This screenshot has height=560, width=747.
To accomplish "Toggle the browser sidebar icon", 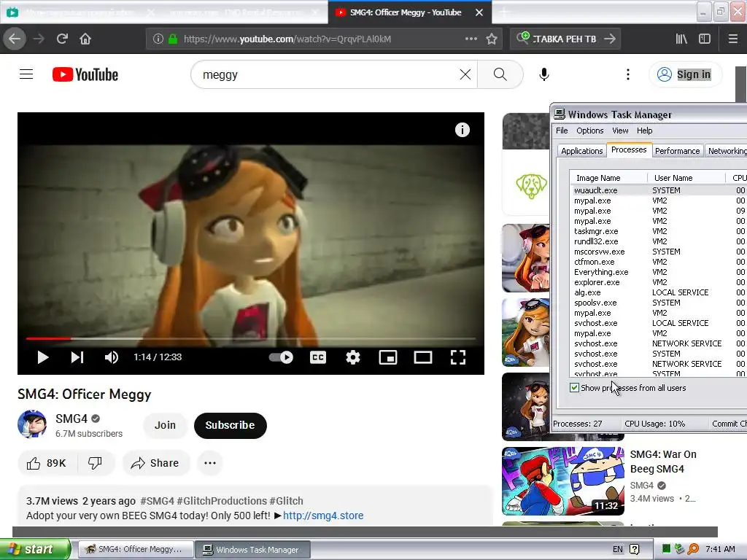I will click(704, 39).
